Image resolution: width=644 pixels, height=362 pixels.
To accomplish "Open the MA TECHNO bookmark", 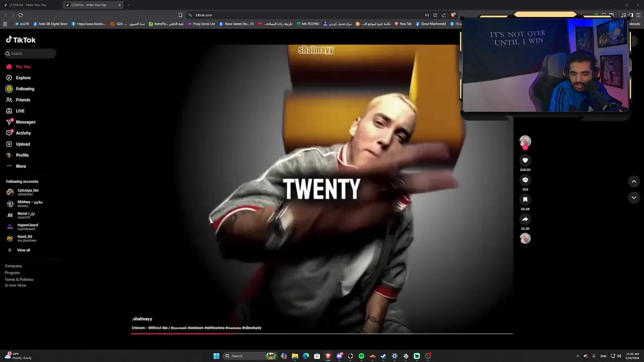I will (x=308, y=24).
